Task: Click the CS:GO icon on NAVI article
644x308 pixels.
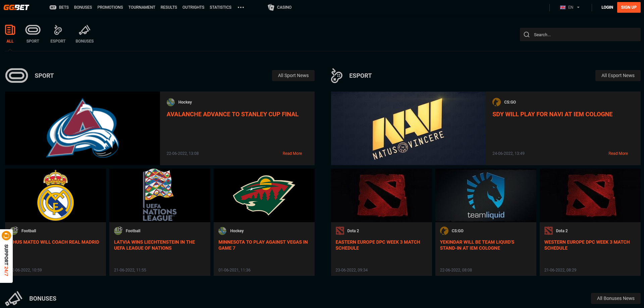Action: click(496, 102)
